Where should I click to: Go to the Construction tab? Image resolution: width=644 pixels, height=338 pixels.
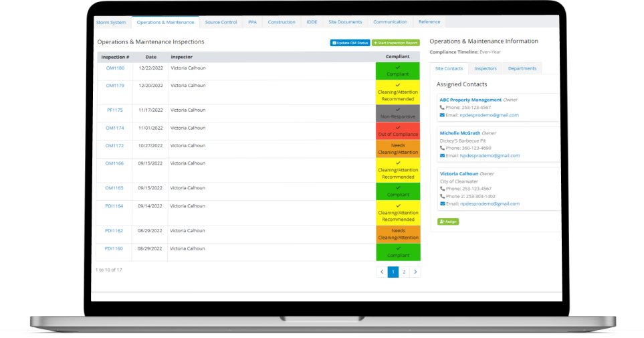[282, 22]
